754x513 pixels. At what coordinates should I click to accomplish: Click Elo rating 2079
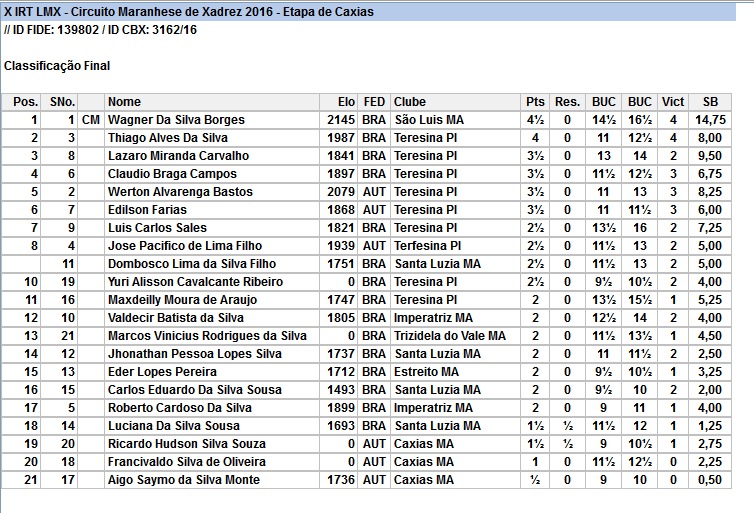(x=341, y=192)
